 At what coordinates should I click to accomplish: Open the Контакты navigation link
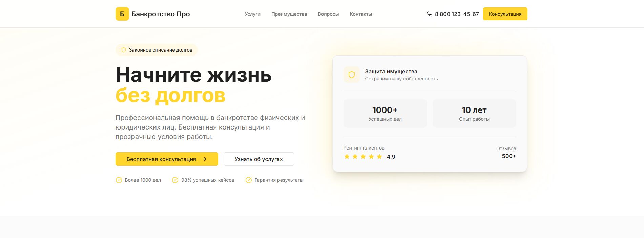coord(361,14)
